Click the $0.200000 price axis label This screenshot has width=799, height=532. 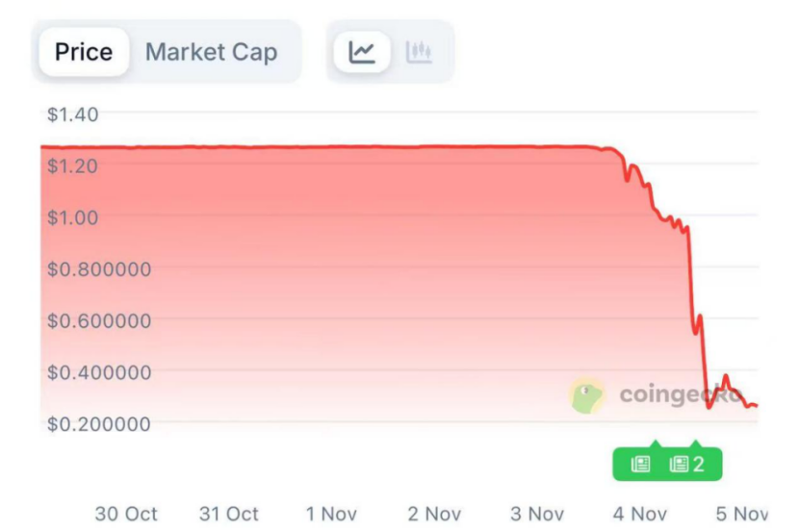coord(99,423)
